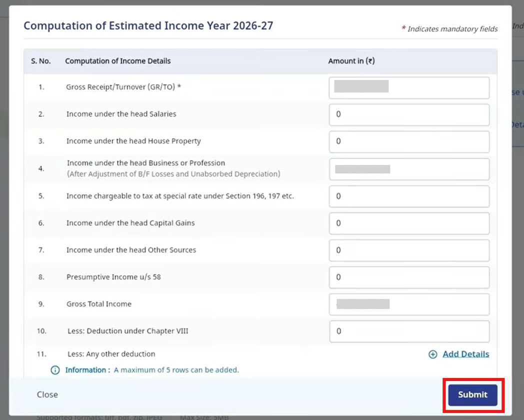Click the Presumptive Income u/s 58 field
524x420 pixels.
click(409, 277)
